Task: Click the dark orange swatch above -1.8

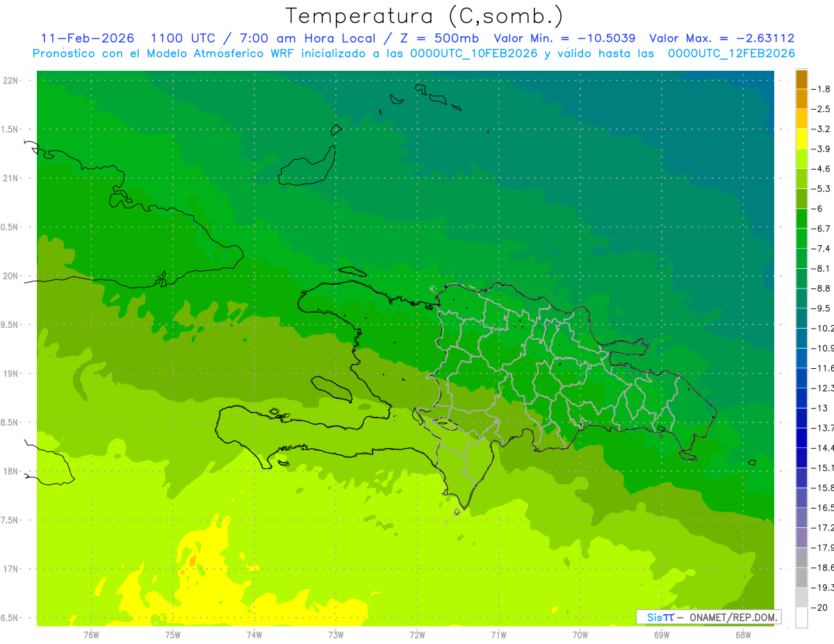Action: [801, 80]
